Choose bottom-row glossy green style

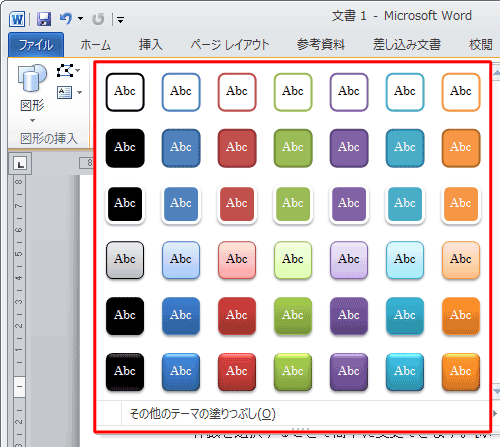(293, 372)
